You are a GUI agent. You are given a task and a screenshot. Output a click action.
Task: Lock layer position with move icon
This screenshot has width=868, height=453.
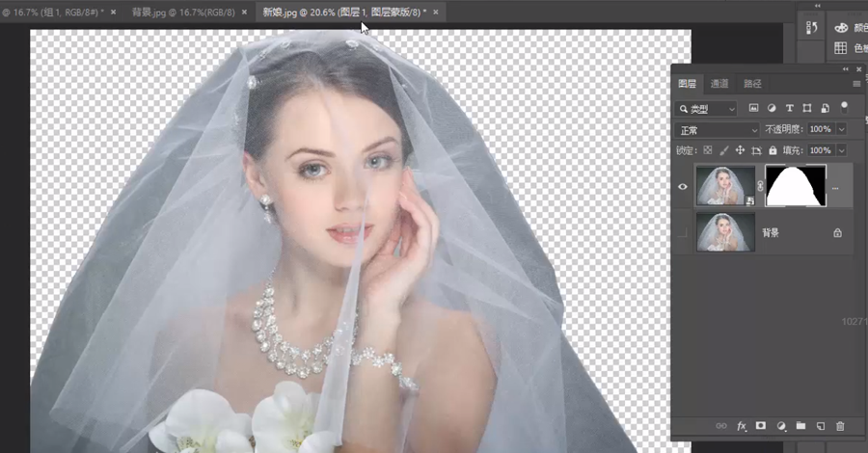tap(740, 150)
